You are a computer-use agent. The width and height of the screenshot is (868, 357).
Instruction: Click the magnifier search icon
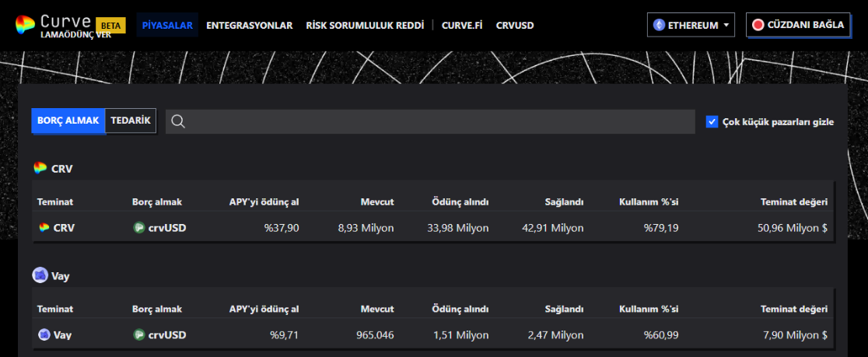pyautogui.click(x=177, y=121)
